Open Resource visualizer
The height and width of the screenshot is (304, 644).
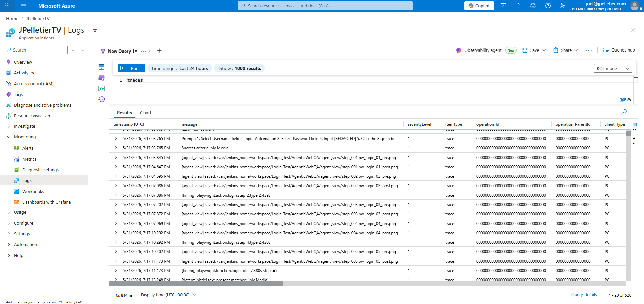(32, 116)
